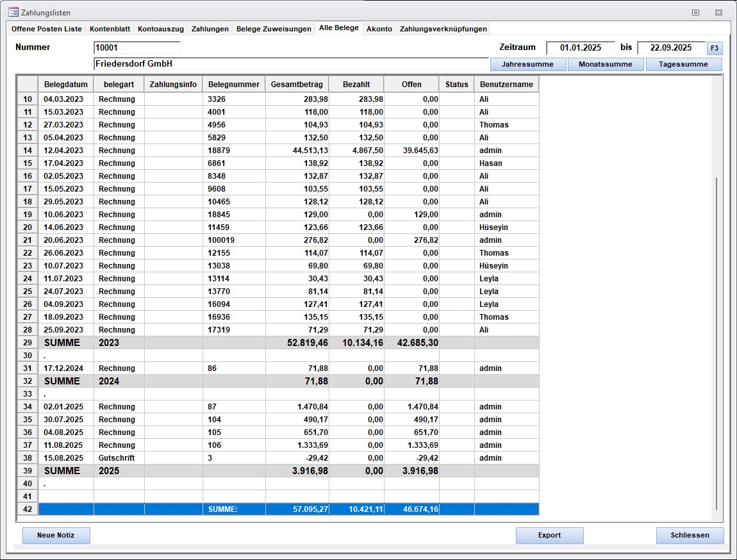Viewport: 737px width, 560px height.
Task: Click the restore window icon
Action: point(695,12)
